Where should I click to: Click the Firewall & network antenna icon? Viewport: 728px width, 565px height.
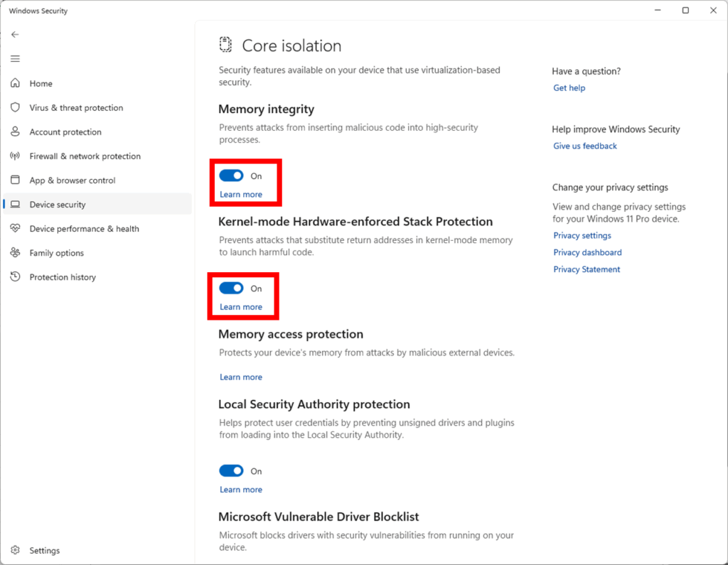coord(15,156)
